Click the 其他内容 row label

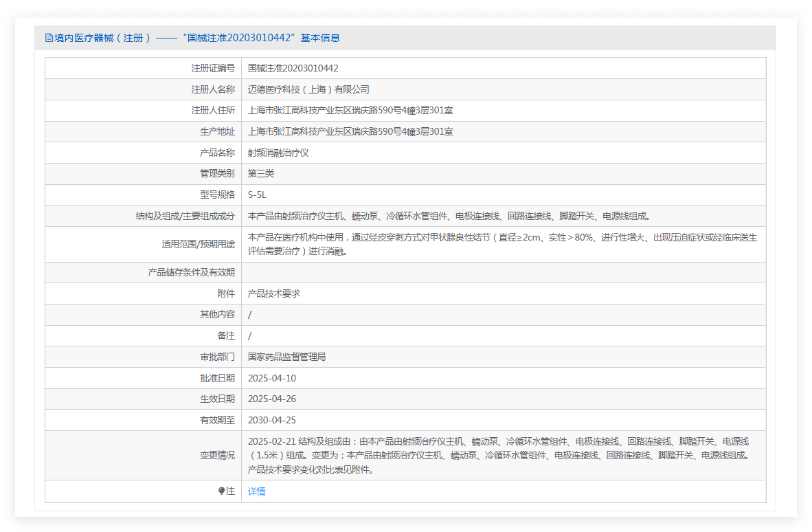pyautogui.click(x=218, y=314)
